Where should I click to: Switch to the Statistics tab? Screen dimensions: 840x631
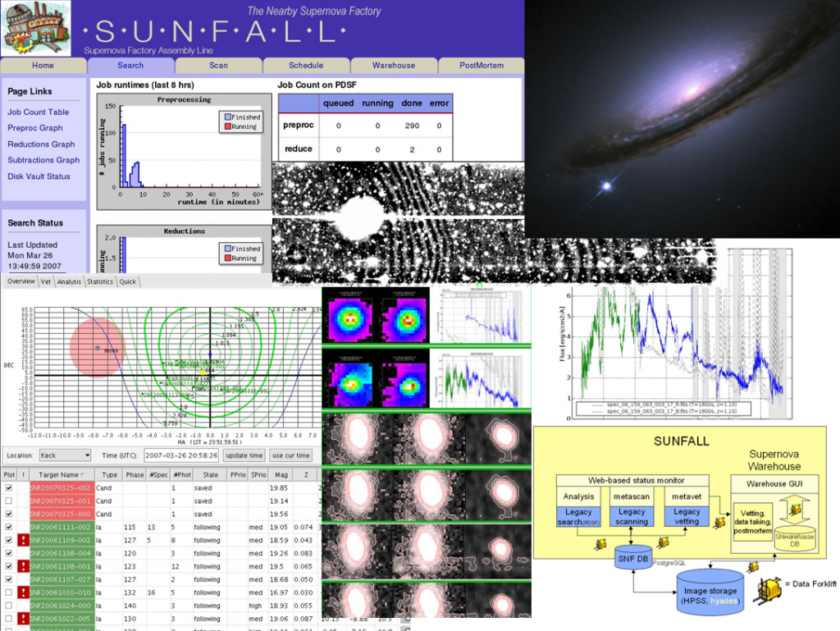coord(99,281)
